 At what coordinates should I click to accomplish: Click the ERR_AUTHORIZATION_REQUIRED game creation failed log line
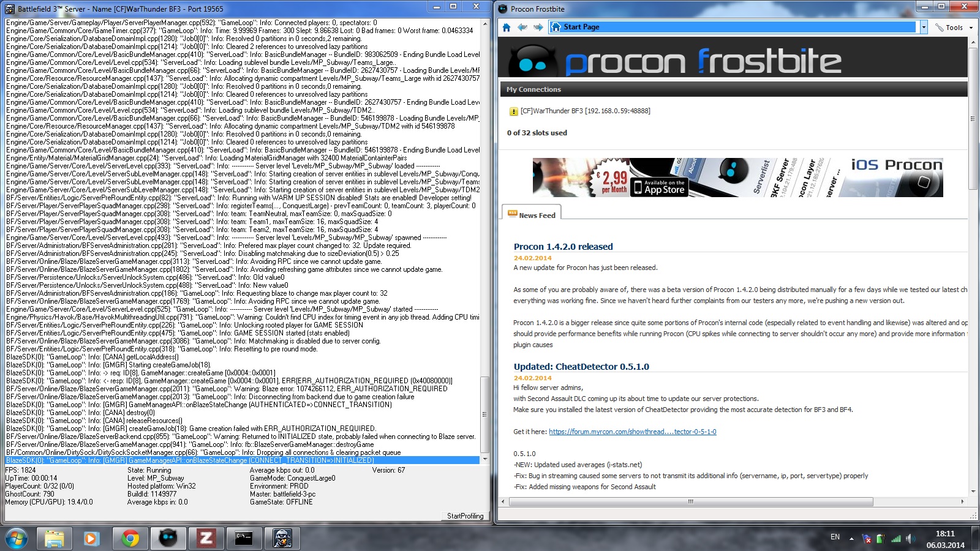(190, 429)
